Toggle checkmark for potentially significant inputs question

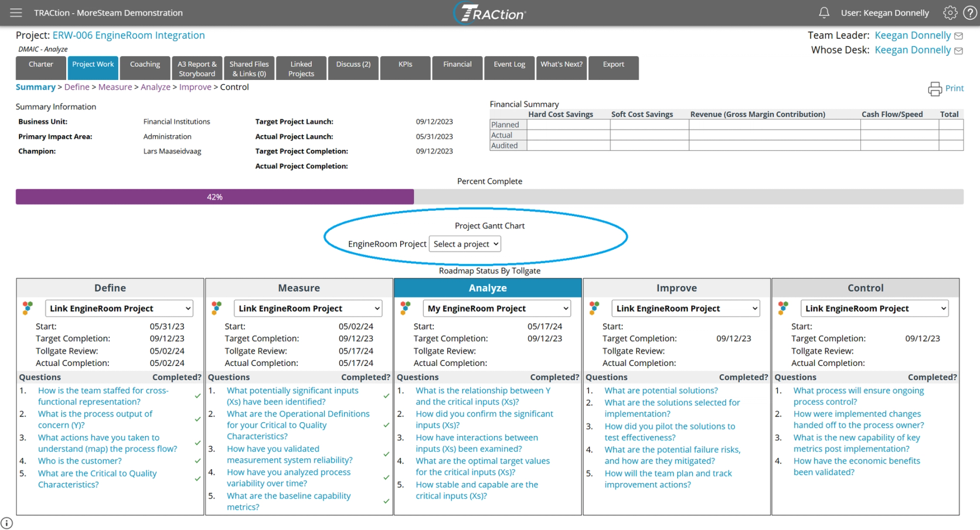[x=386, y=395]
